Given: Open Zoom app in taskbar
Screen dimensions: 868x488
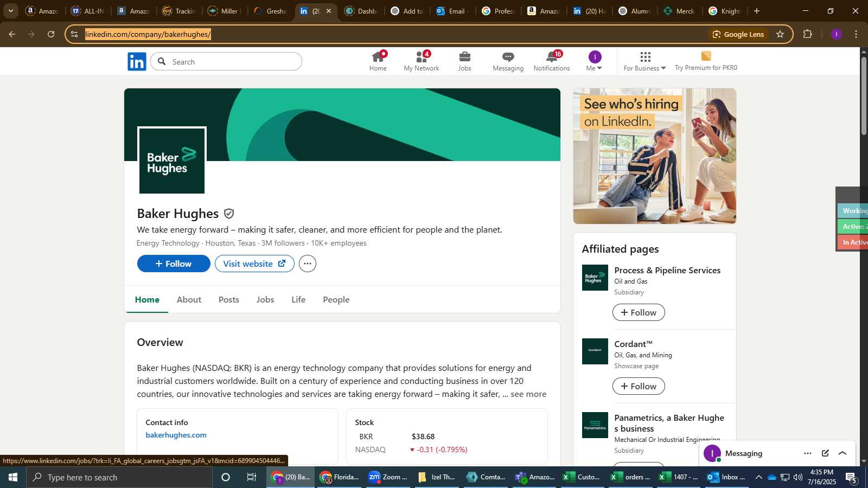Looking at the screenshot, I should click(388, 477).
